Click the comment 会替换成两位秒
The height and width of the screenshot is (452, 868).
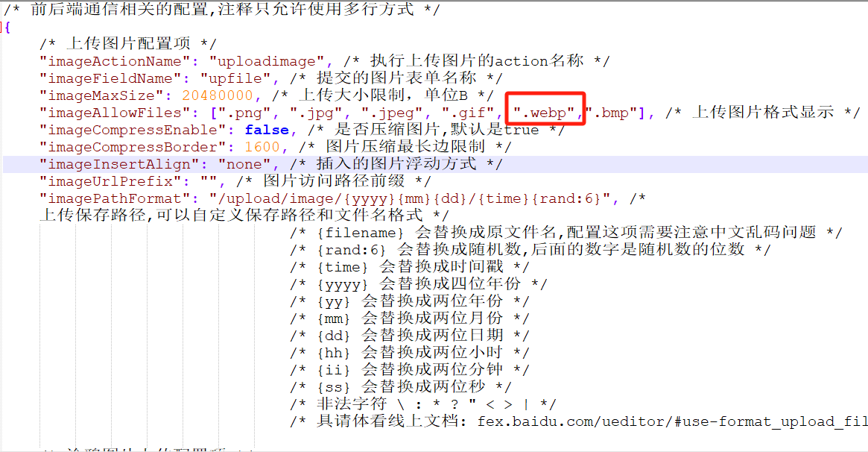(423, 387)
